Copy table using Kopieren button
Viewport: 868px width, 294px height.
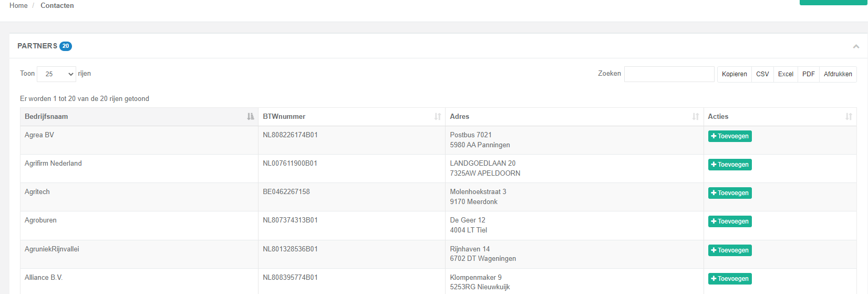[734, 74]
